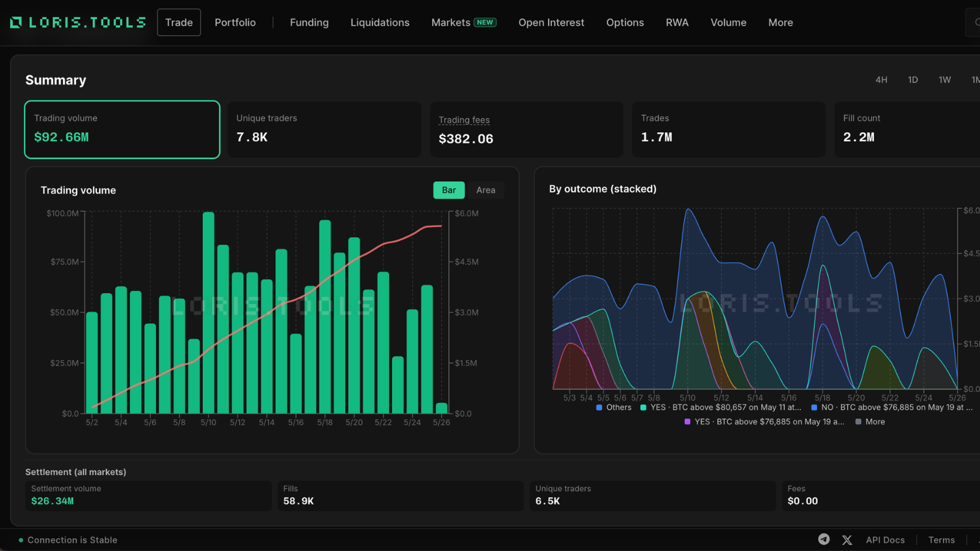The image size is (980, 551).
Task: Expand the More navigation menu
Action: [x=780, y=23]
